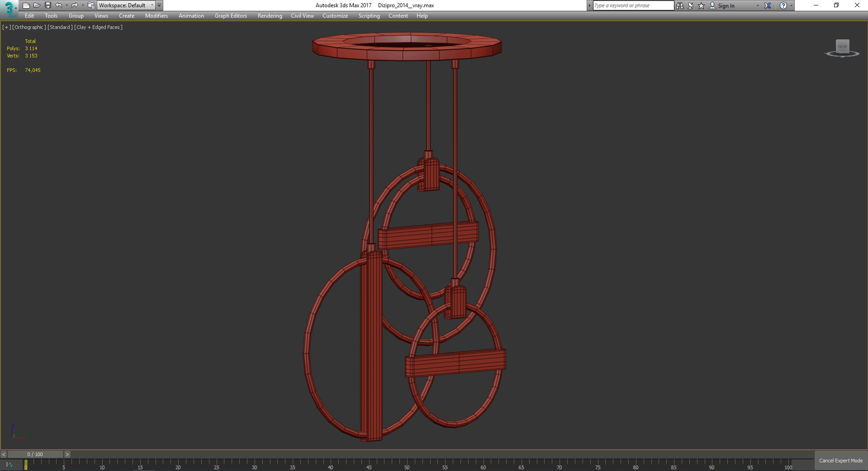
Task: Open the Scripting menu
Action: [x=369, y=16]
